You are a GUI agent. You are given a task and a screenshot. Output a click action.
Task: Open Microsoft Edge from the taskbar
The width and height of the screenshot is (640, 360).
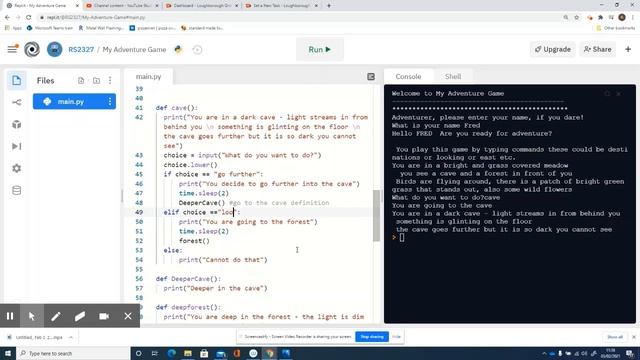[x=171, y=353]
